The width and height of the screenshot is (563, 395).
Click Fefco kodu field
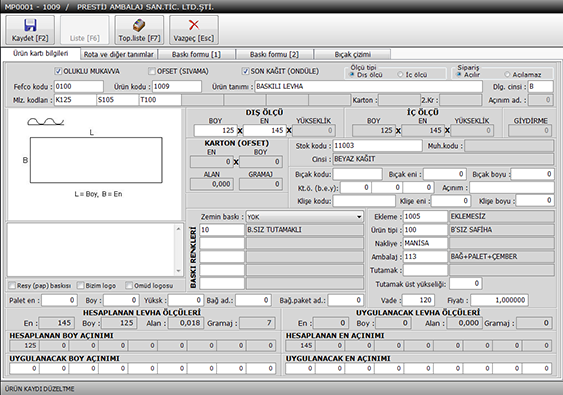pyautogui.click(x=79, y=87)
